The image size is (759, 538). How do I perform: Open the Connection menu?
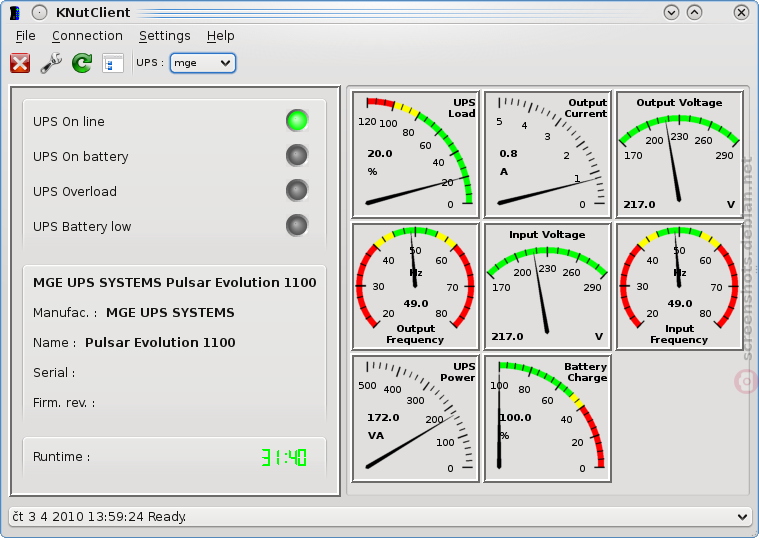tap(87, 36)
